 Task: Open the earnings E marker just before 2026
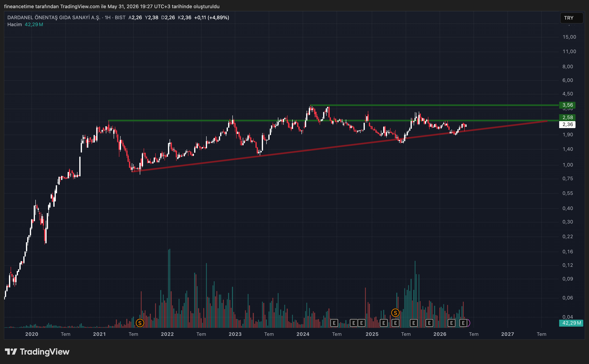429,323
